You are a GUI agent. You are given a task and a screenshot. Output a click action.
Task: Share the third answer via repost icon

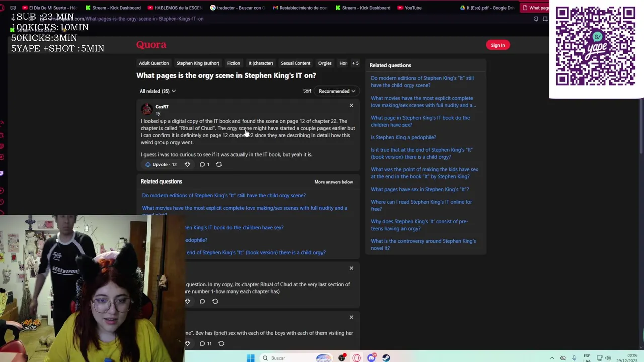[x=221, y=344]
